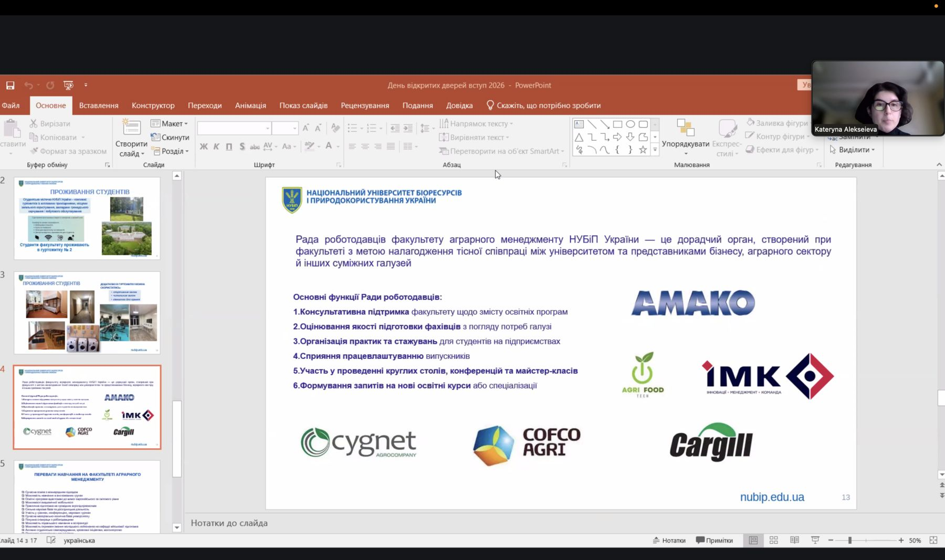Open the Анімація ribbon tab
The height and width of the screenshot is (560, 945).
(250, 105)
